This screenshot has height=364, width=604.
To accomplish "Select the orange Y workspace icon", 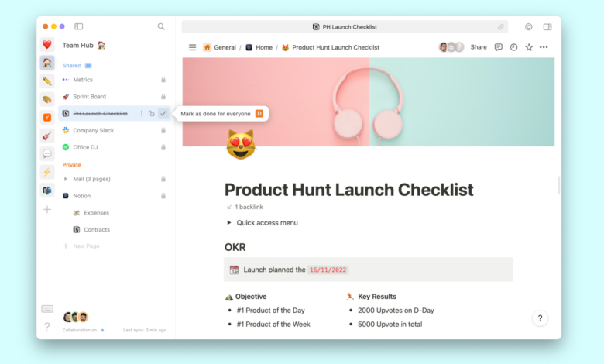I will tap(47, 118).
